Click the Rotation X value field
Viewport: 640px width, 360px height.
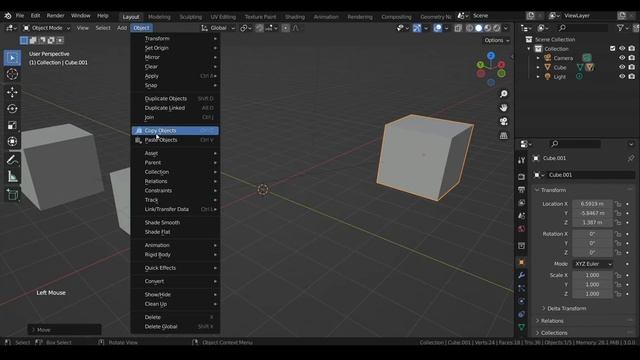(592, 234)
